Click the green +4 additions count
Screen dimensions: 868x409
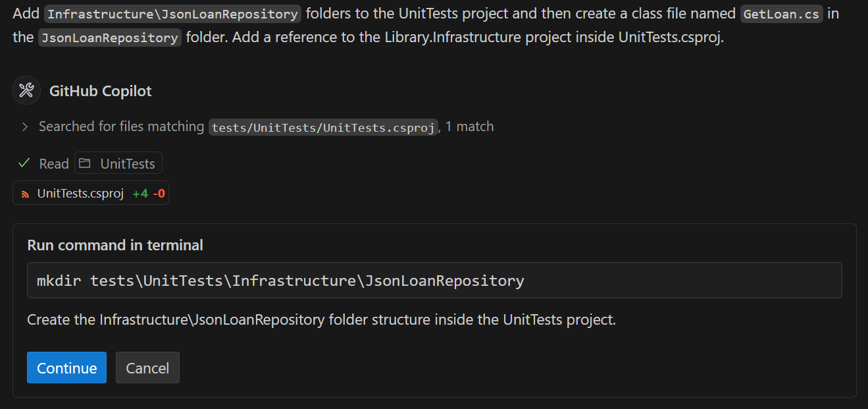tap(140, 194)
